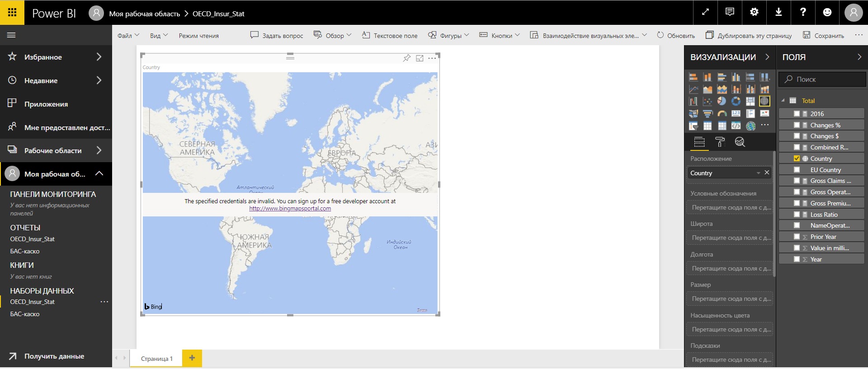Open OECD_Insur_Stat under НАБОРЫ ДАННЫХ
This screenshot has height=369, width=868.
click(33, 302)
